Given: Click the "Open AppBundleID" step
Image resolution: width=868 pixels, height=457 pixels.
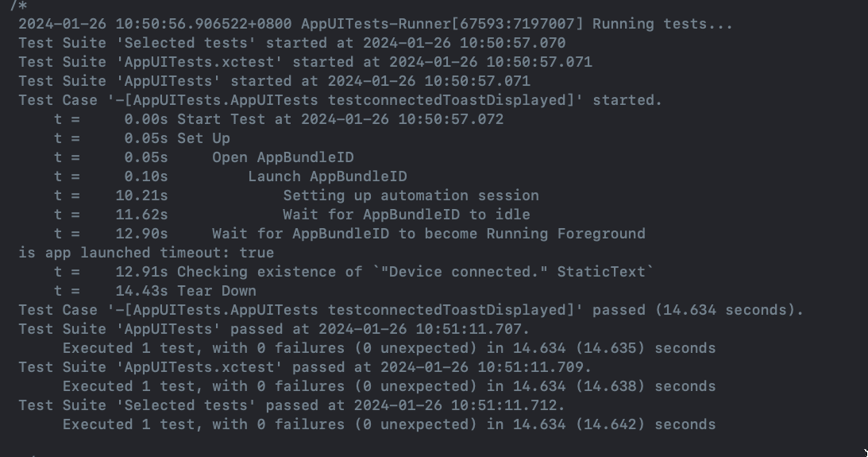Looking at the screenshot, I should (283, 157).
